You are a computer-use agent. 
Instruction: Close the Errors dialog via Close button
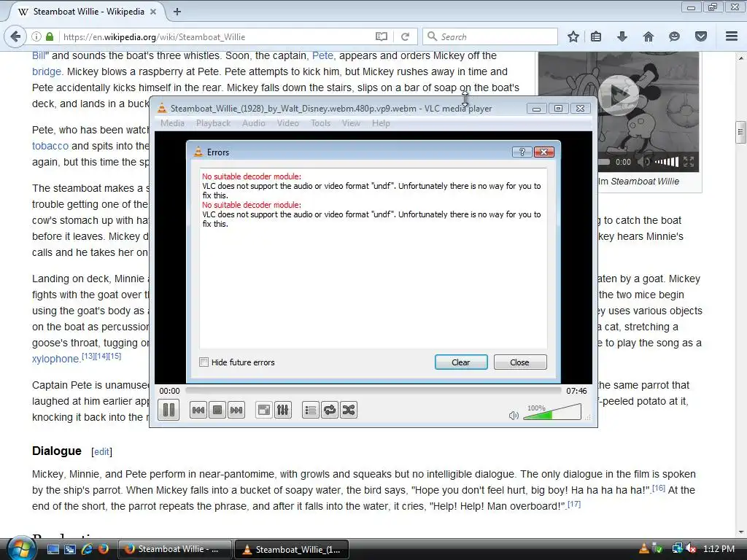pos(519,362)
